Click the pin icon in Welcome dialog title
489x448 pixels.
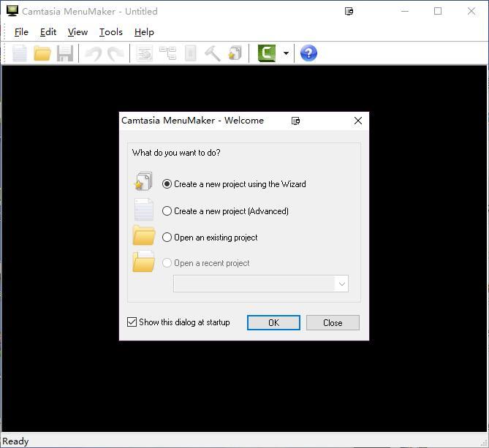click(x=295, y=121)
